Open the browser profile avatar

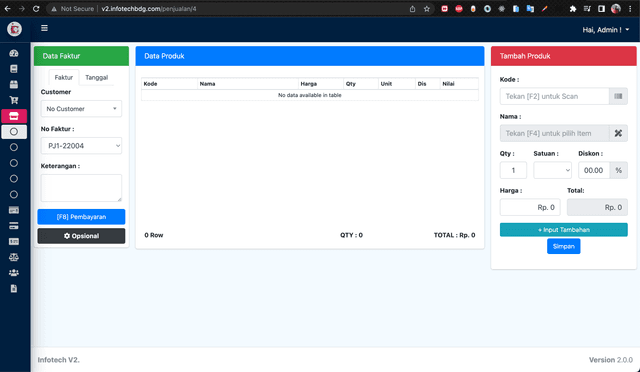tap(616, 9)
